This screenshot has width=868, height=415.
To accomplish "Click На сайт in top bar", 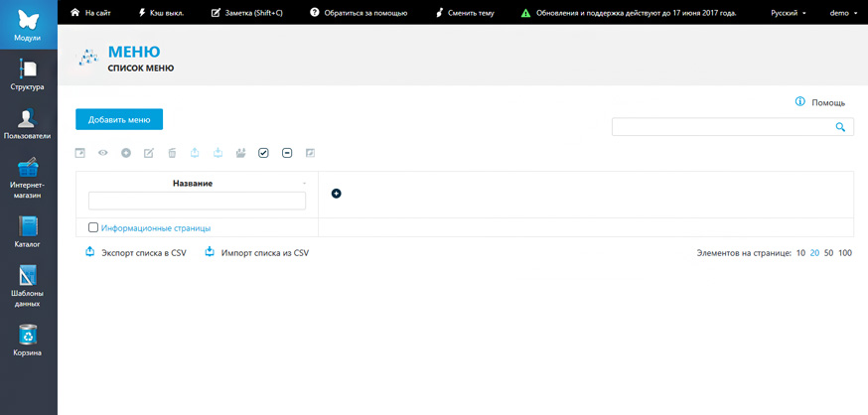I will pyautogui.click(x=91, y=13).
